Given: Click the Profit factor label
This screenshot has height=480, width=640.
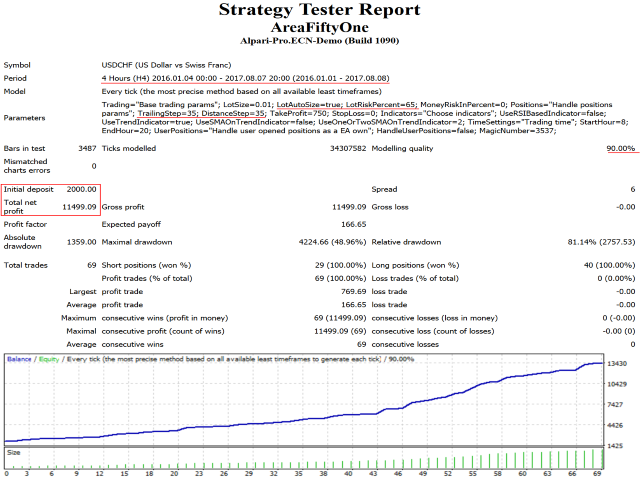Looking at the screenshot, I should (x=24, y=227).
